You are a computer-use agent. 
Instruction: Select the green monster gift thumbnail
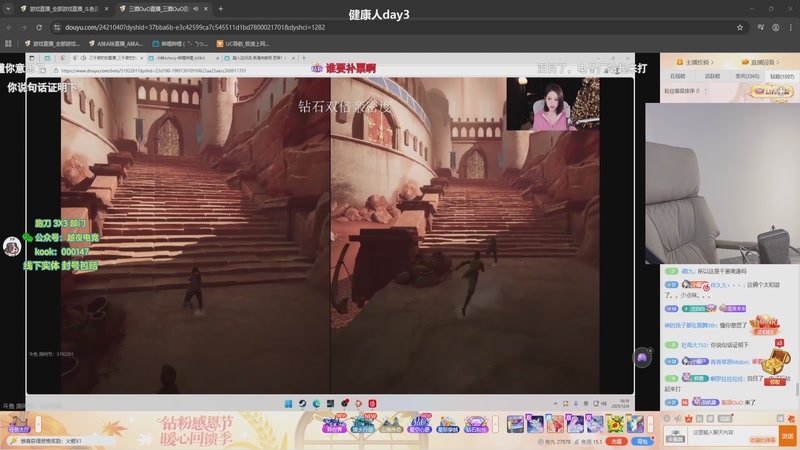click(615, 424)
